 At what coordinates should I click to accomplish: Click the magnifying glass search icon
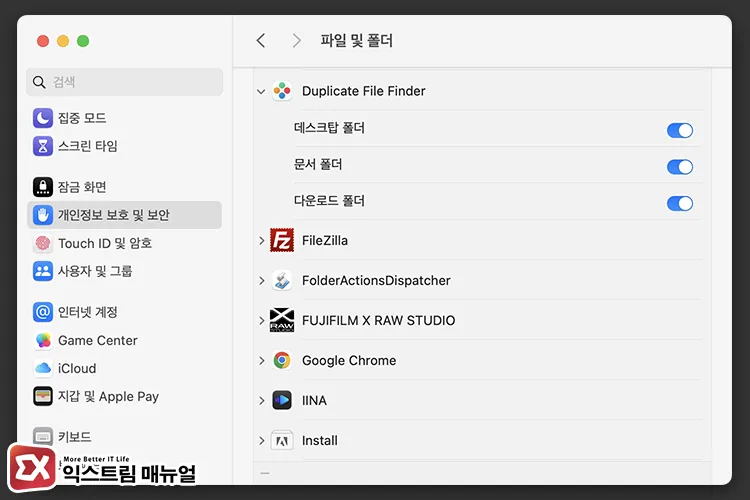click(39, 82)
